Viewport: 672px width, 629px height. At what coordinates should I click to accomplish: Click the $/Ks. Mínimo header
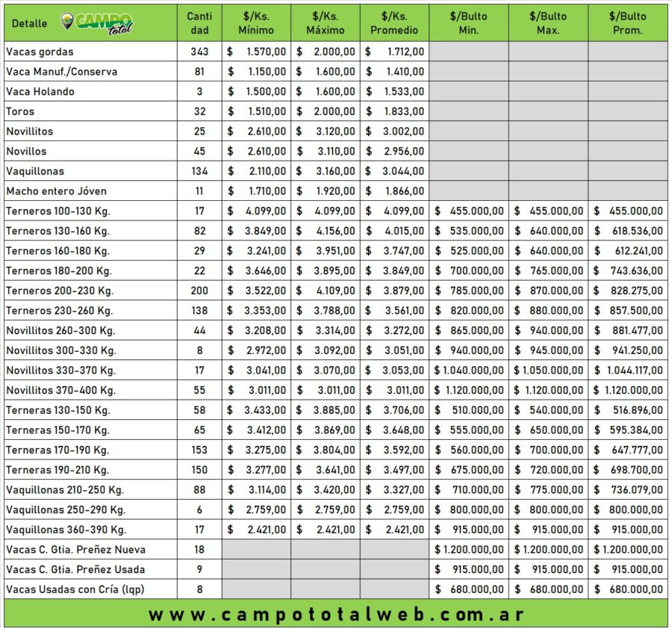(256, 23)
